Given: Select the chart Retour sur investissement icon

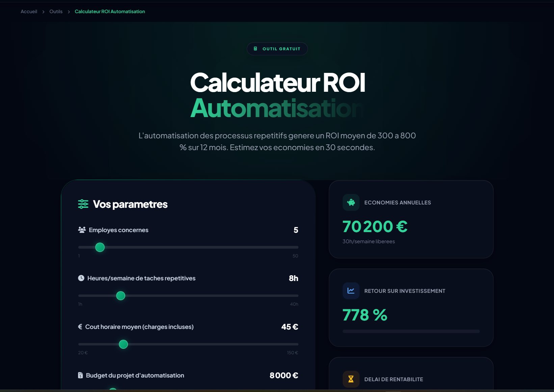Looking at the screenshot, I should (x=351, y=290).
